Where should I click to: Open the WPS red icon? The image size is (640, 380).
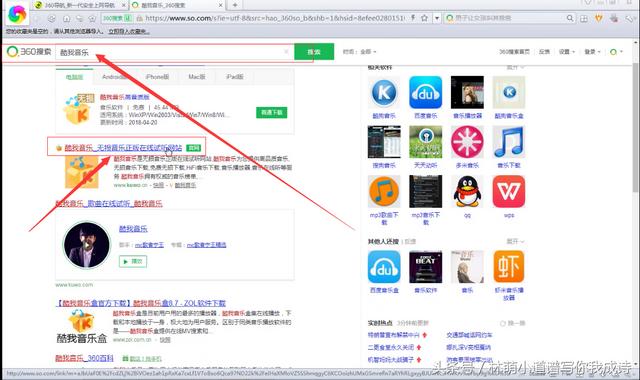[x=509, y=191]
